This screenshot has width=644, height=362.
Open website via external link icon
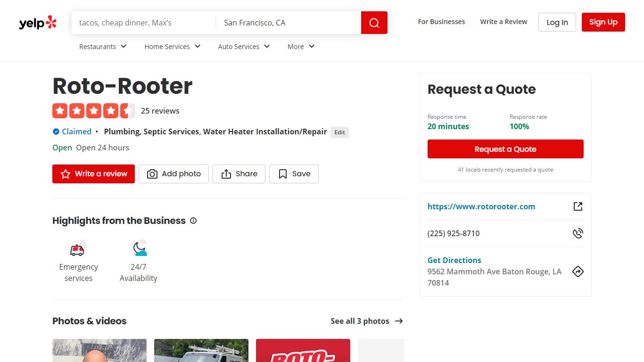point(578,206)
